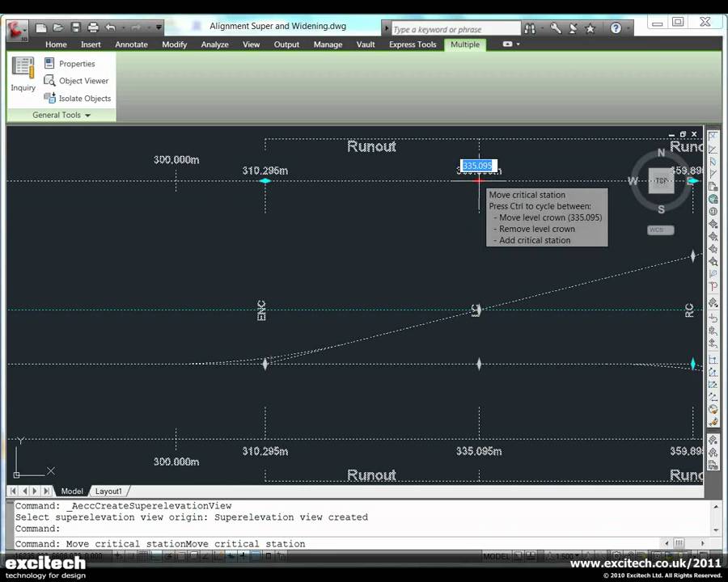Select the Multiple contextual ribbon tab
Screen dimensions: 728x582
tap(465, 44)
